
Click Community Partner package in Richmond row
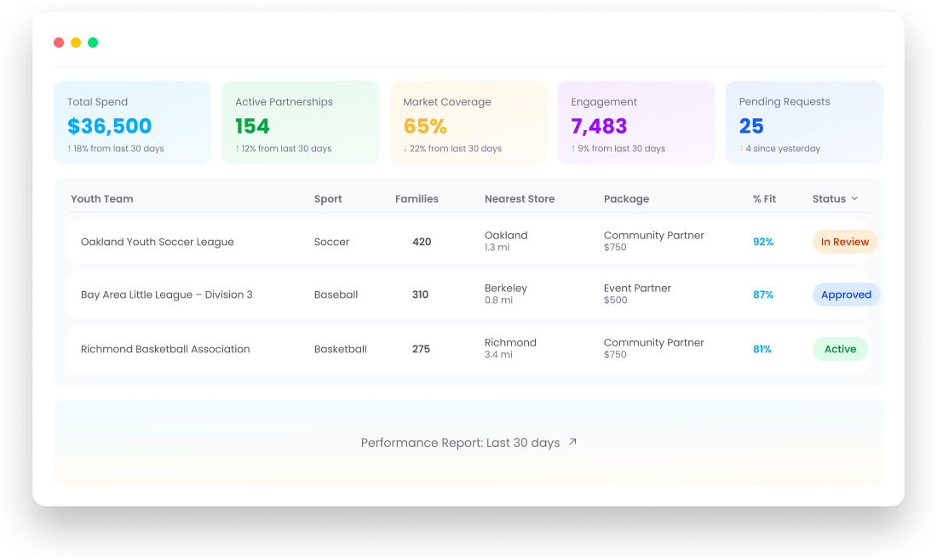(653, 348)
